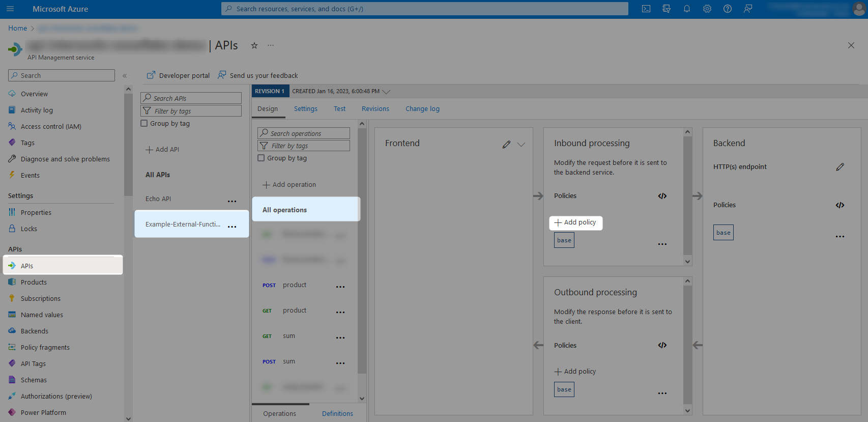Focus the Search operations field
This screenshot has width=868, height=422.
point(304,133)
